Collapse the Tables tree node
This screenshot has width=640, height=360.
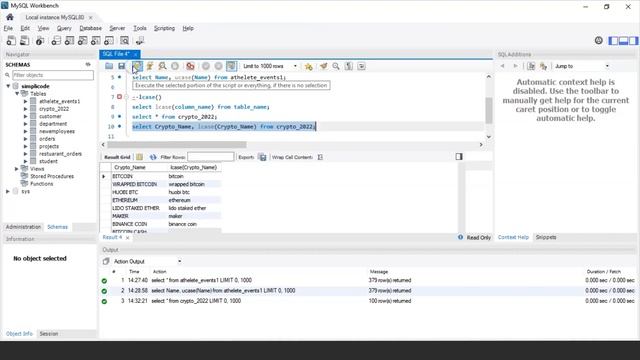coord(17,93)
